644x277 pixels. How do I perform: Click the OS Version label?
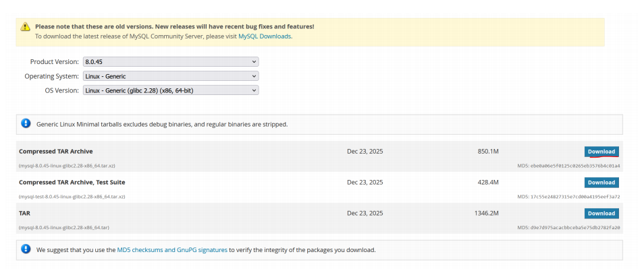click(61, 90)
